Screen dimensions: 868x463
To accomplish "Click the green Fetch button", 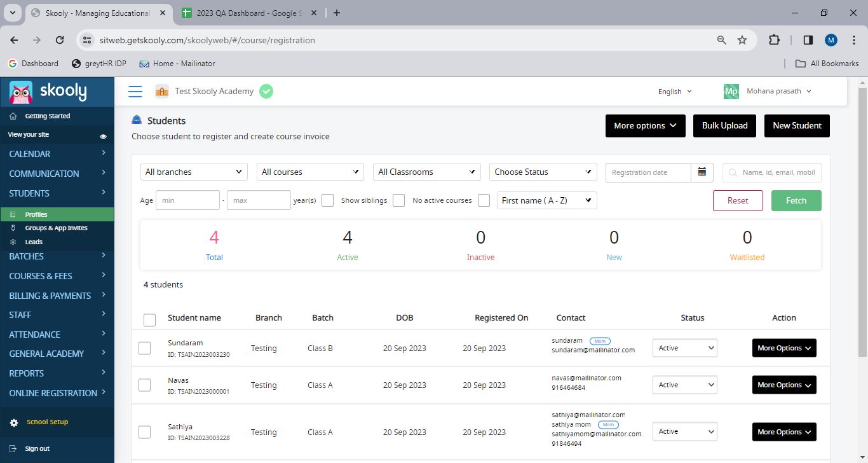I will 796,200.
